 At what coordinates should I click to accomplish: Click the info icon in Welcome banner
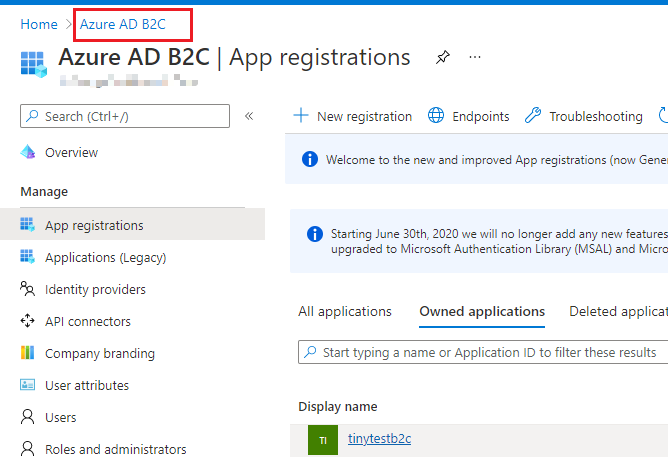tap(310, 159)
